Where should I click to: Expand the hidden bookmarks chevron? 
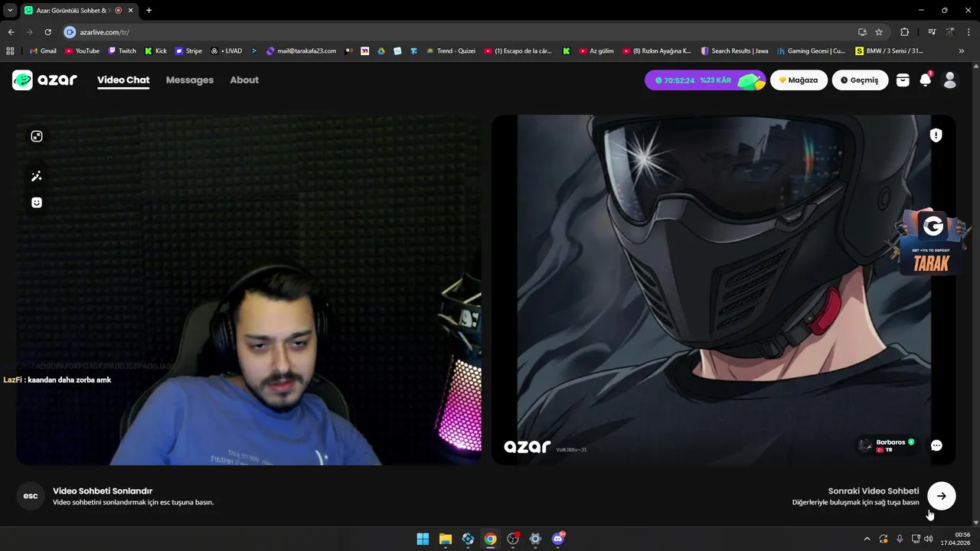[x=962, y=51]
